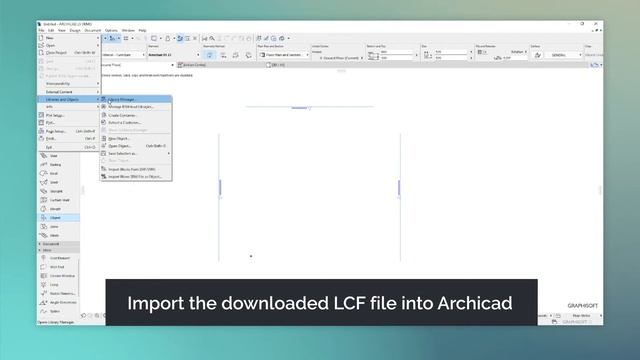The width and height of the screenshot is (640, 360).
Task: Expand the External Content submenu
Action: click(69, 92)
